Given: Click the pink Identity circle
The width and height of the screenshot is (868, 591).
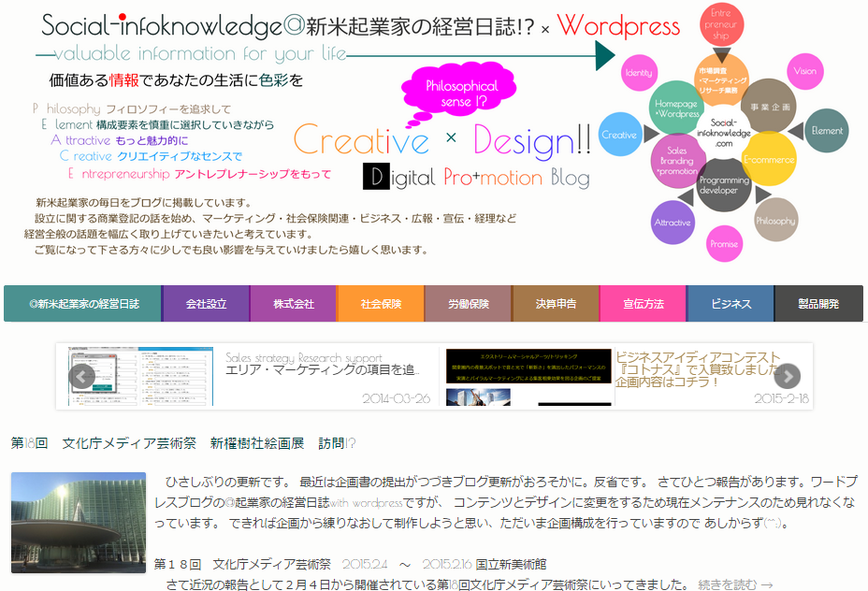Looking at the screenshot, I should click(639, 73).
